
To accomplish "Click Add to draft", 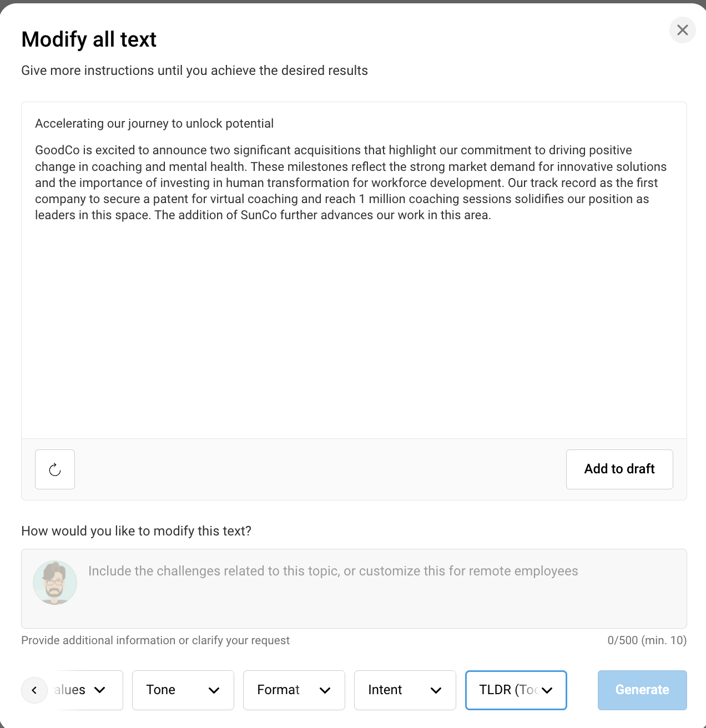I will click(619, 469).
